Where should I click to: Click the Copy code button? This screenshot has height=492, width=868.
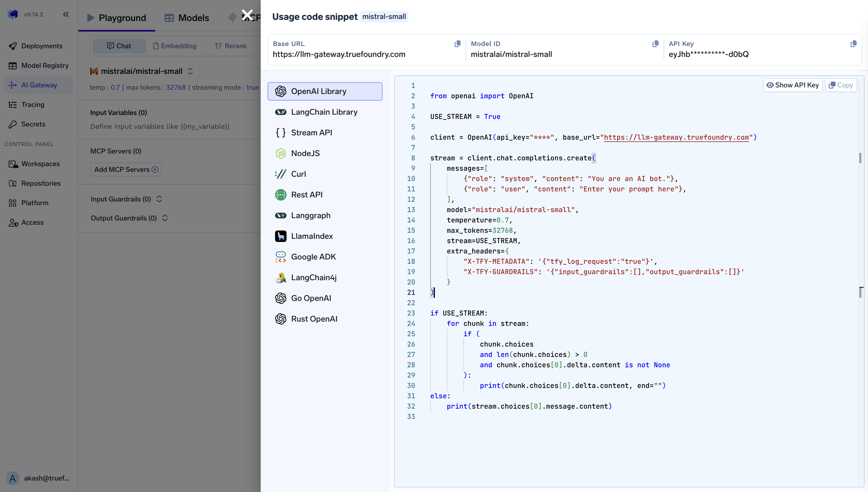point(841,85)
